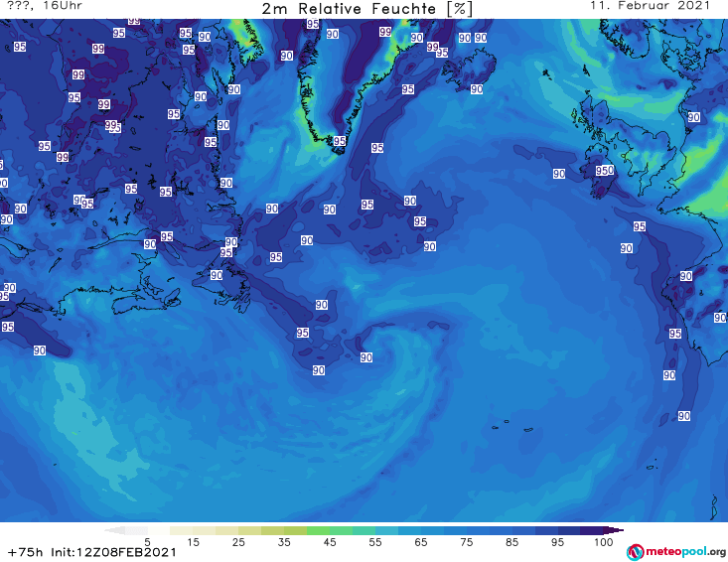Viewport: 728px width, 562px height.
Task: Click the '85' value on the color scale
Action: [x=512, y=542]
